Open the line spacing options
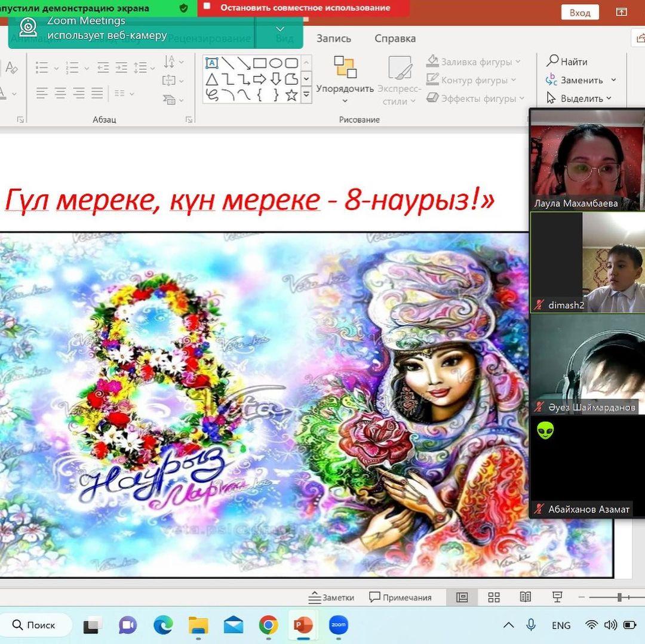Viewport: 645px width, 644px height. [143, 67]
